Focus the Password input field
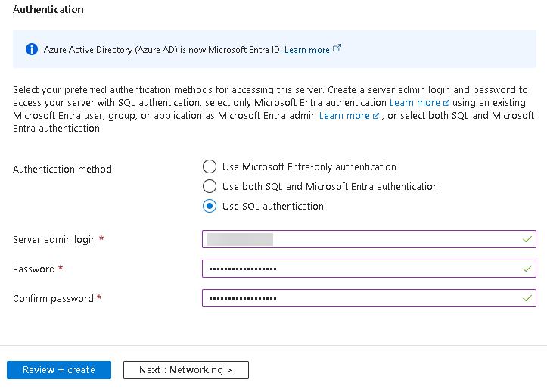Screen dimensions: 547x392 pos(369,269)
